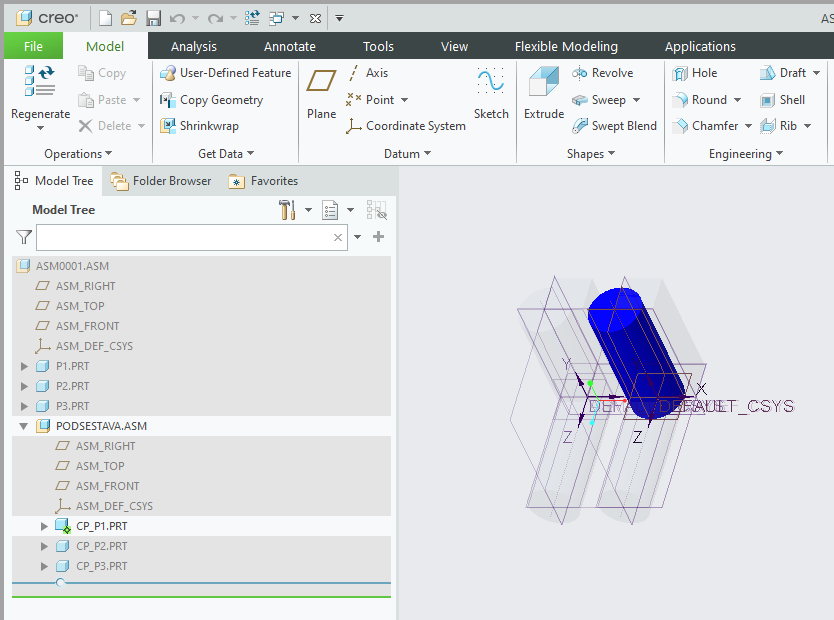Expand the P1.PRT tree node
The image size is (834, 620).
click(25, 366)
